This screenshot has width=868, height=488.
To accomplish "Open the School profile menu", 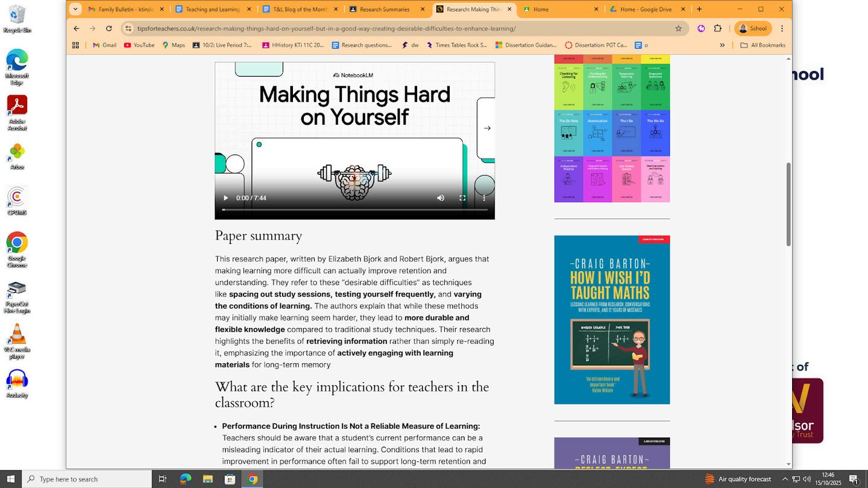I will click(x=753, y=28).
